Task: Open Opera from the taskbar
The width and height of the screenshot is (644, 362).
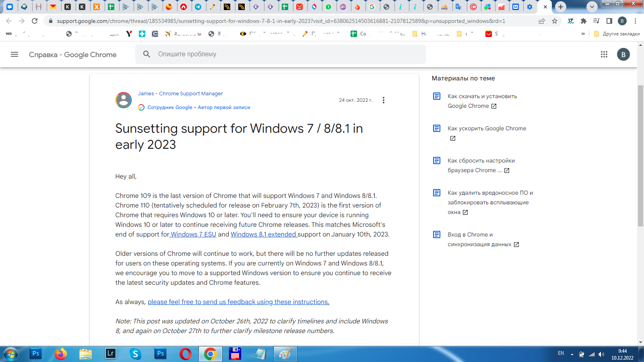Action: point(185,354)
